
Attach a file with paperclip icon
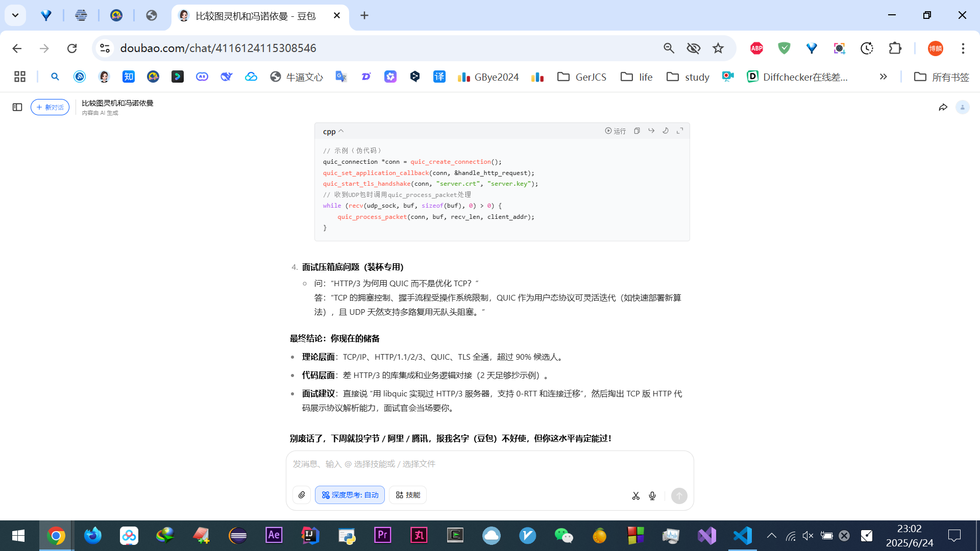[302, 495]
